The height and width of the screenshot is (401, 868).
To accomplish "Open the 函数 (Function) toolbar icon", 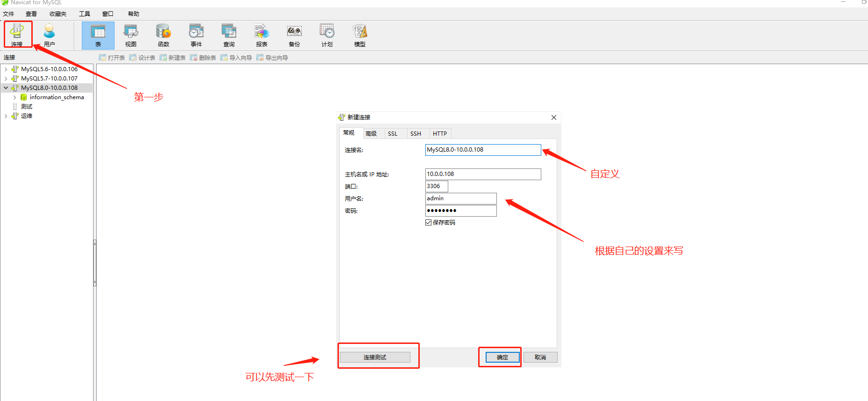I will 164,35.
